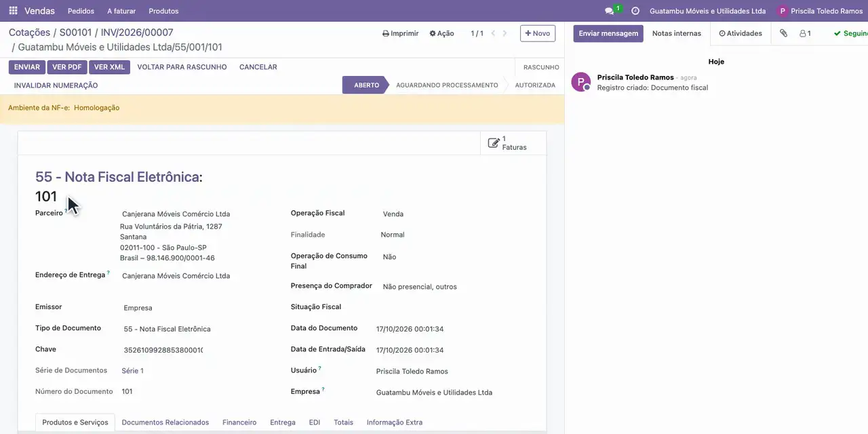The image size is (868, 434).
Task: Click Presença do Comprador value
Action: tap(420, 287)
